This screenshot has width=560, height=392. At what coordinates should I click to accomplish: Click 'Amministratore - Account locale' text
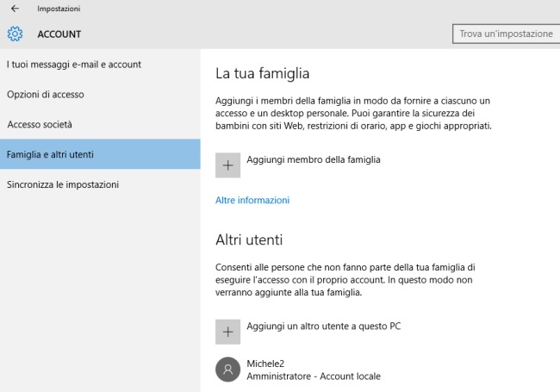(313, 376)
